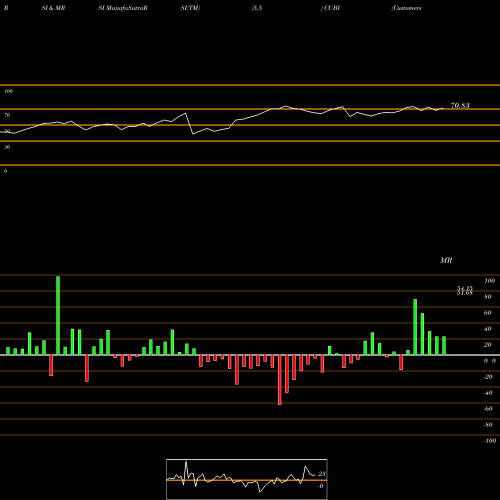Click the MR axis label -40
Viewport: 500px width, 500px height.
488,393
